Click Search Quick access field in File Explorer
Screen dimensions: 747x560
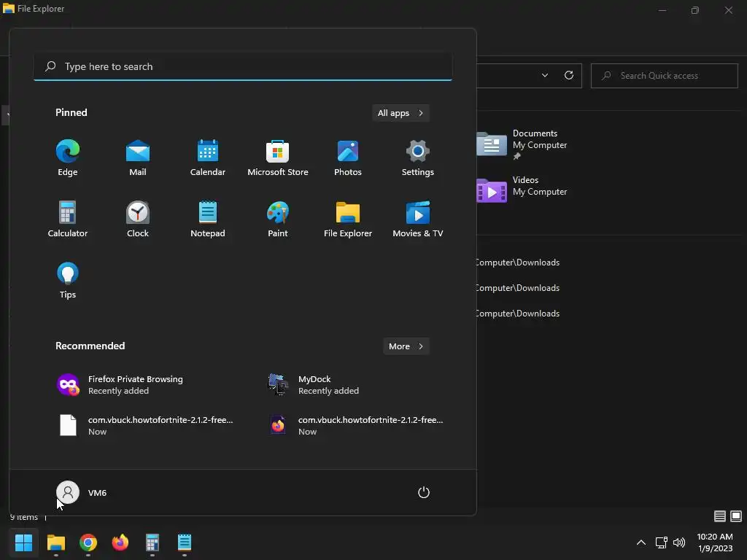tap(665, 76)
